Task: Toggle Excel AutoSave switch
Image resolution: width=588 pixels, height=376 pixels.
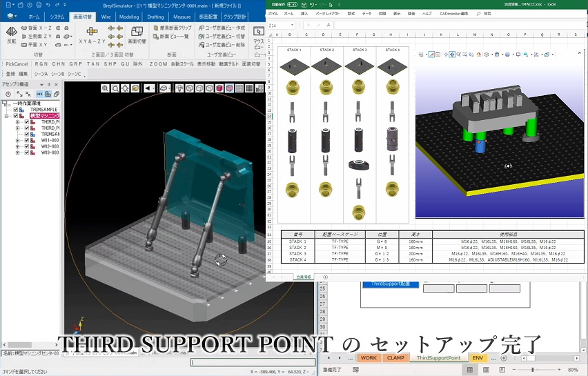Action: (x=293, y=3)
